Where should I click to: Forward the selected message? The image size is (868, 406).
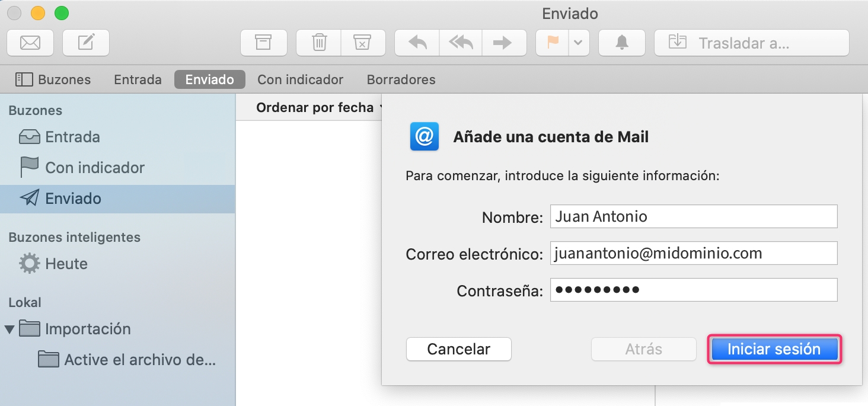(503, 43)
